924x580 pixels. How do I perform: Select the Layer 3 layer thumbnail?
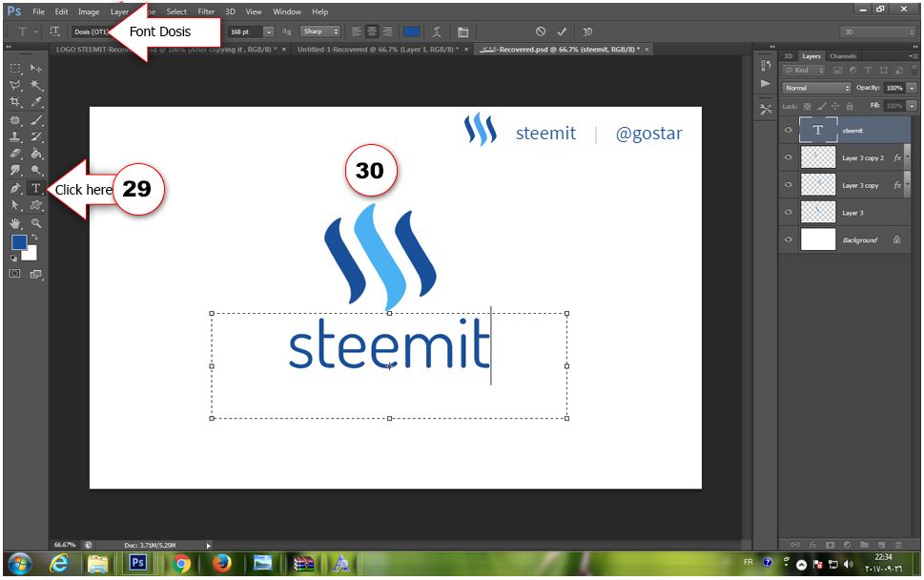(x=818, y=212)
